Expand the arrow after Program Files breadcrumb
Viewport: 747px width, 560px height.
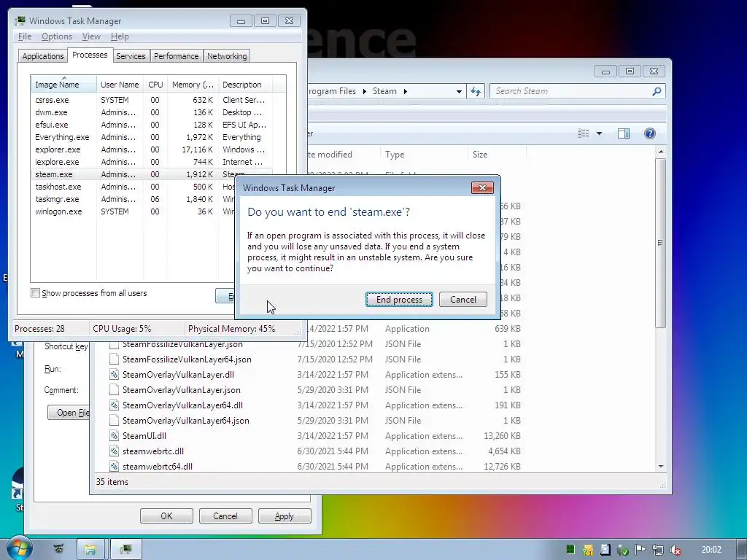pyautogui.click(x=365, y=91)
